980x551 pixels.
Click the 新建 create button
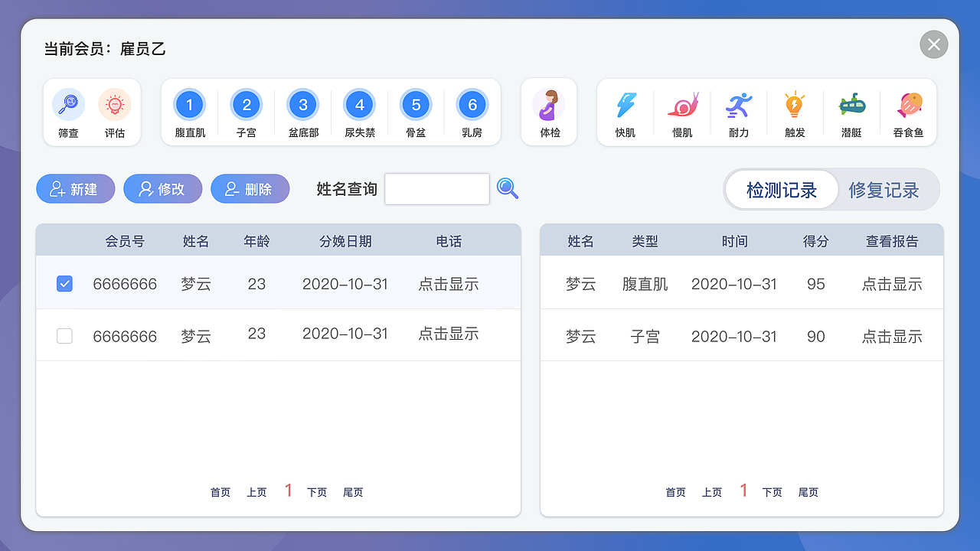coord(75,188)
